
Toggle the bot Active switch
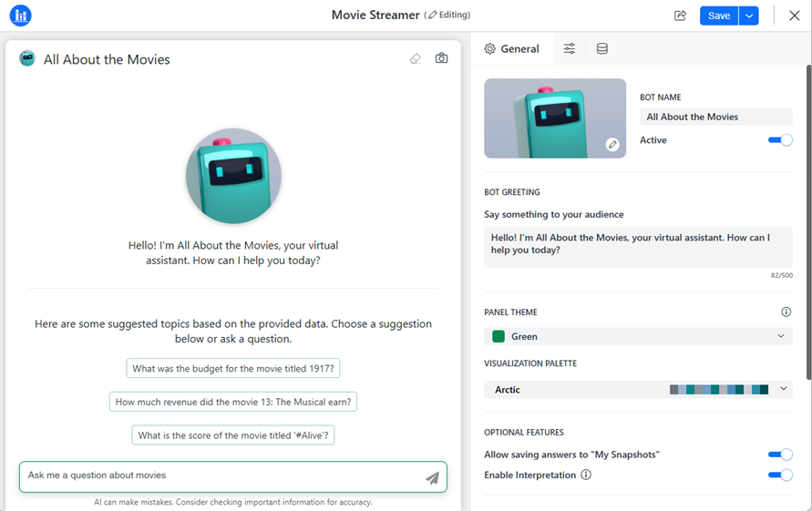coord(780,140)
